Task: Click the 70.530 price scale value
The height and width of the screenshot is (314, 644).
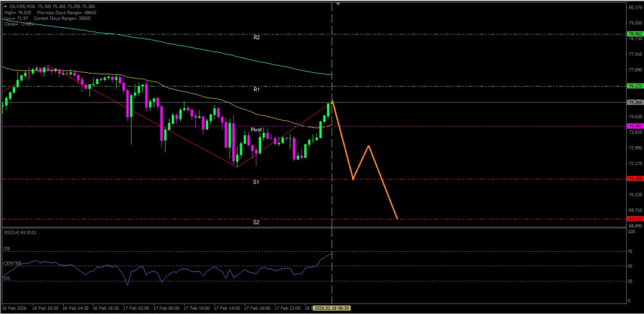Action: [635, 195]
